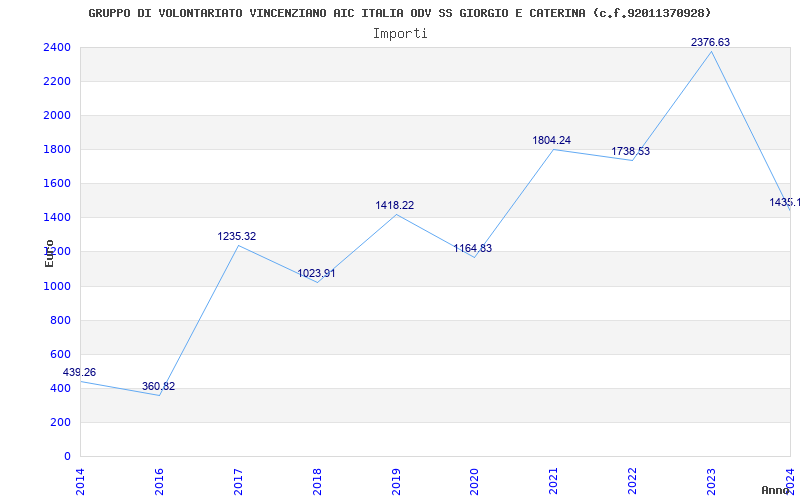
Task: Click the y-axis value 2000
Action: [57, 115]
